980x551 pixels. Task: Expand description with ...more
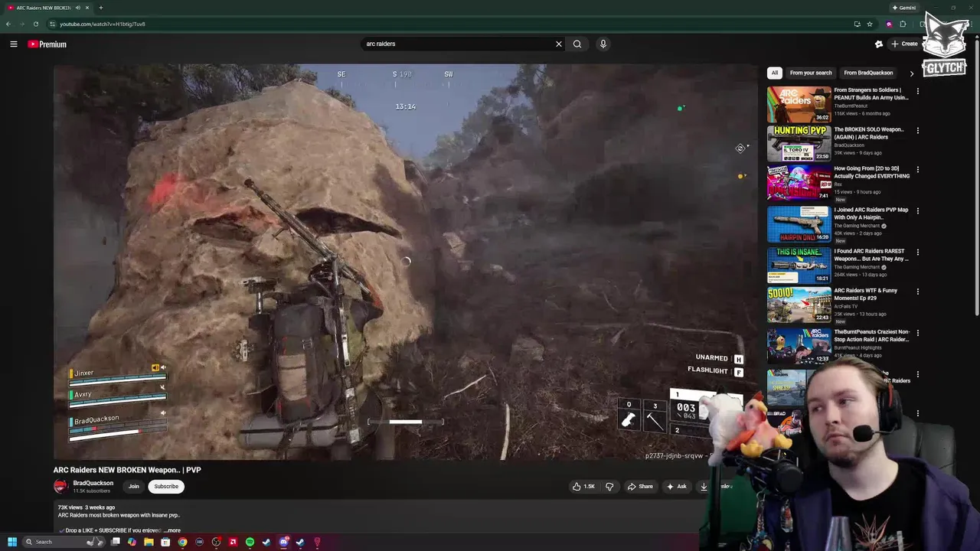(x=173, y=530)
